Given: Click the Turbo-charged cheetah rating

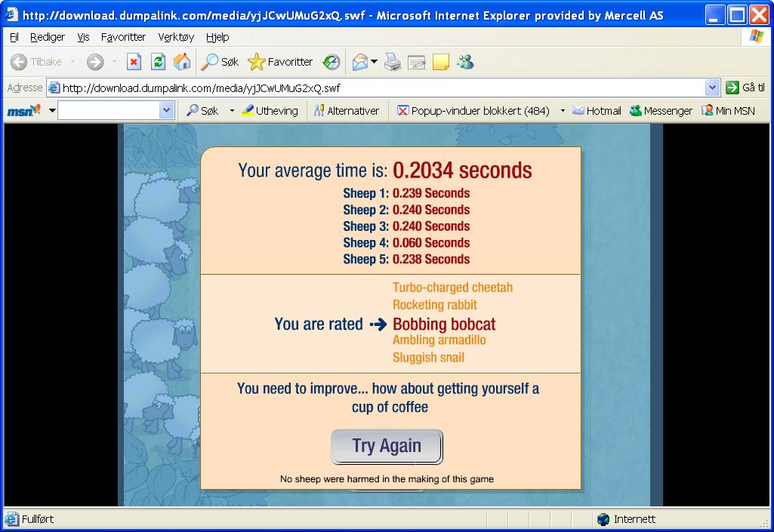Looking at the screenshot, I should [x=452, y=288].
